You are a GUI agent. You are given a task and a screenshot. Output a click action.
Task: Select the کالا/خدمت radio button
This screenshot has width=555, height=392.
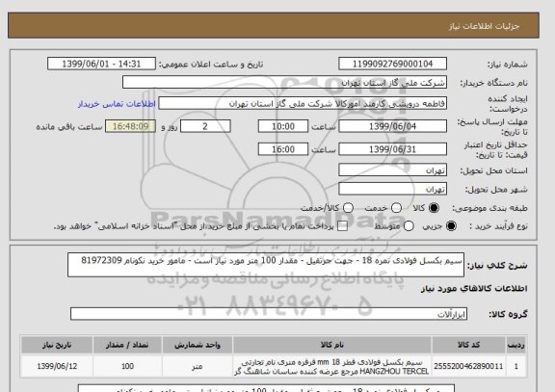tap(348, 208)
